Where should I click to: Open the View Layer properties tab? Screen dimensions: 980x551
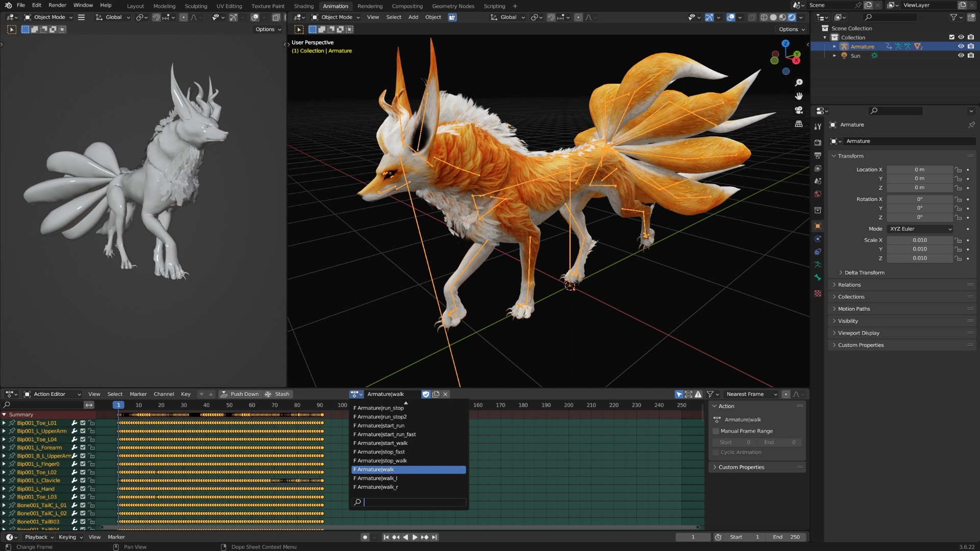tap(818, 168)
